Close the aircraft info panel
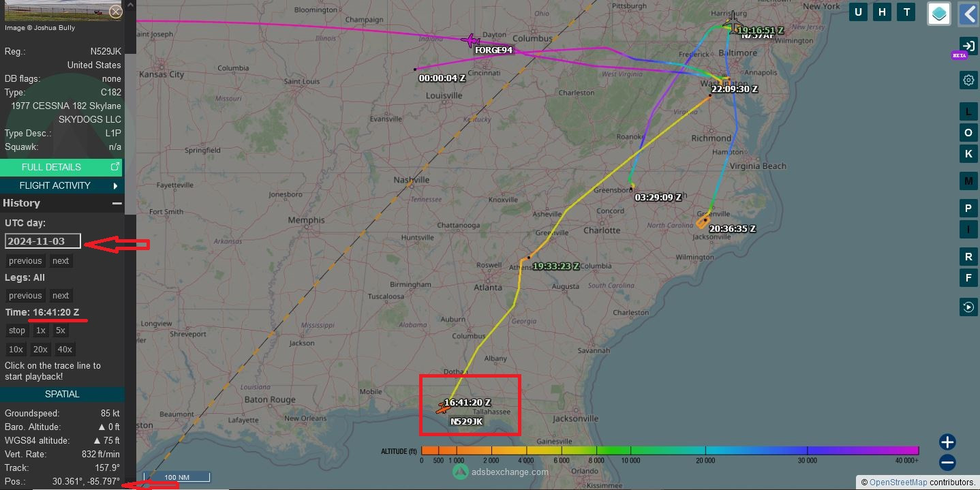Image resolution: width=980 pixels, height=490 pixels. pos(116,11)
